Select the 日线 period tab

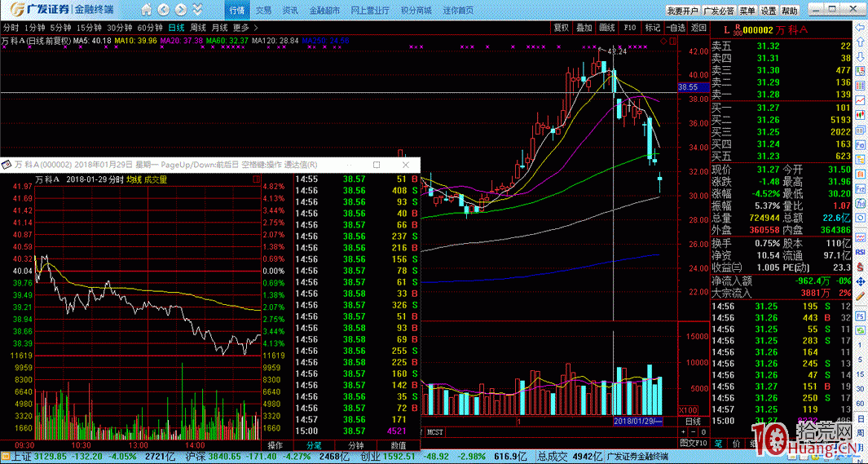177,28
